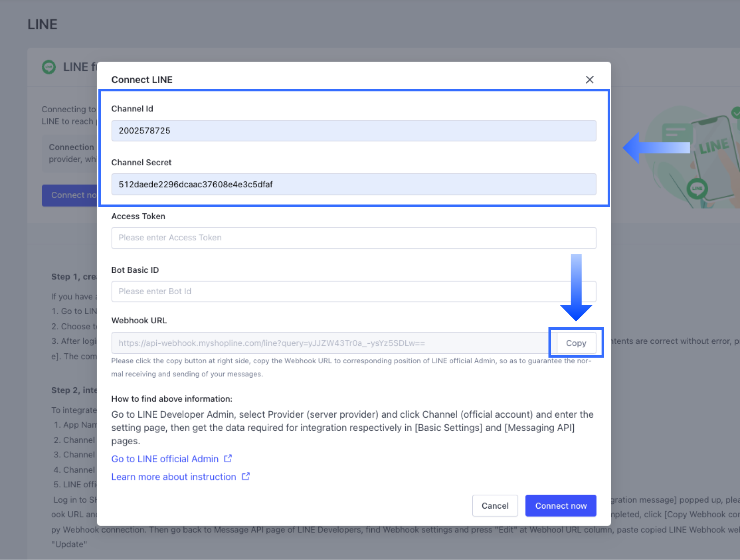The height and width of the screenshot is (560, 740).
Task: Click the Connect LINE dialog title
Action: [142, 80]
